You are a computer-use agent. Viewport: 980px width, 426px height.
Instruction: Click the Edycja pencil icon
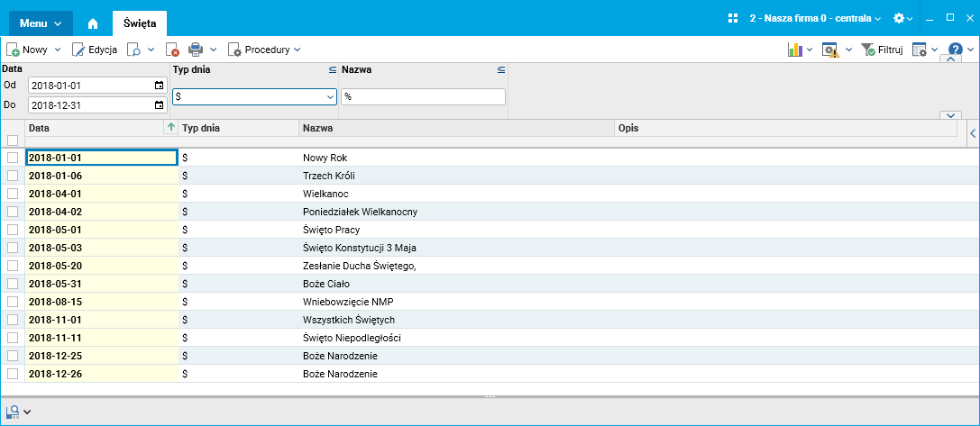click(x=78, y=50)
